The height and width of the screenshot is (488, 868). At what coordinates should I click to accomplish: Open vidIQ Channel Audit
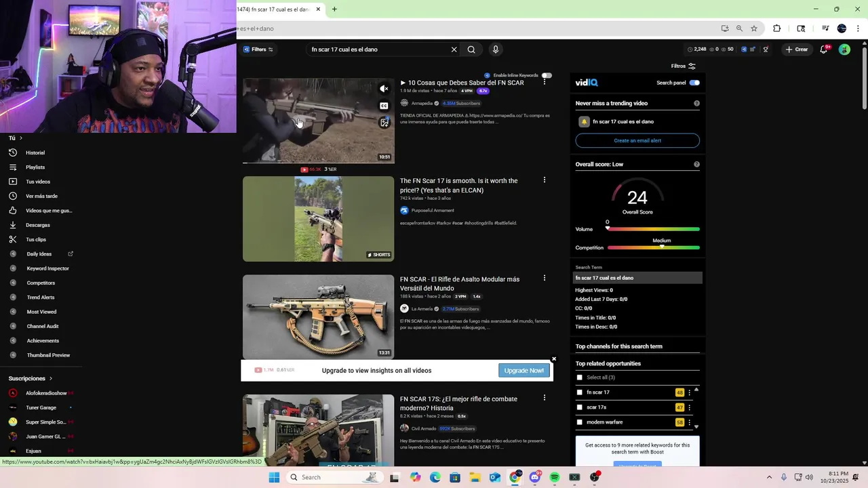click(x=43, y=326)
